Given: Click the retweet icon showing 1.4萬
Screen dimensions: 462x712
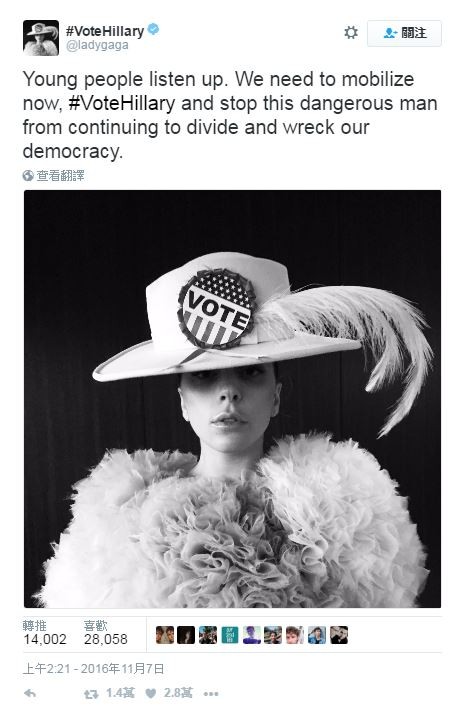Looking at the screenshot, I should (x=91, y=693).
